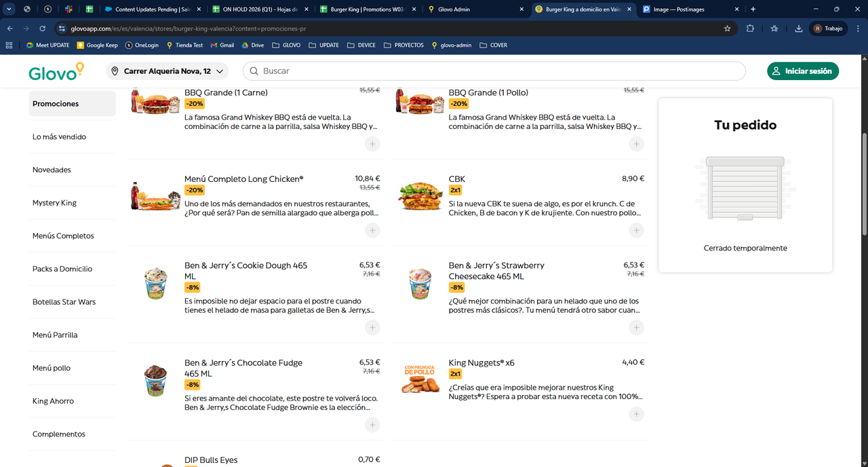Click the search magnifier icon
The image size is (868, 467).
254,71
